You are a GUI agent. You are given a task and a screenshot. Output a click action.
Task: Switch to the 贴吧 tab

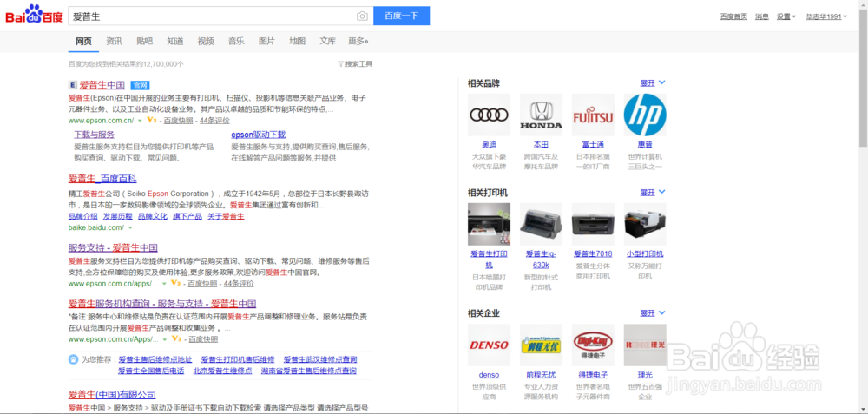coord(144,41)
